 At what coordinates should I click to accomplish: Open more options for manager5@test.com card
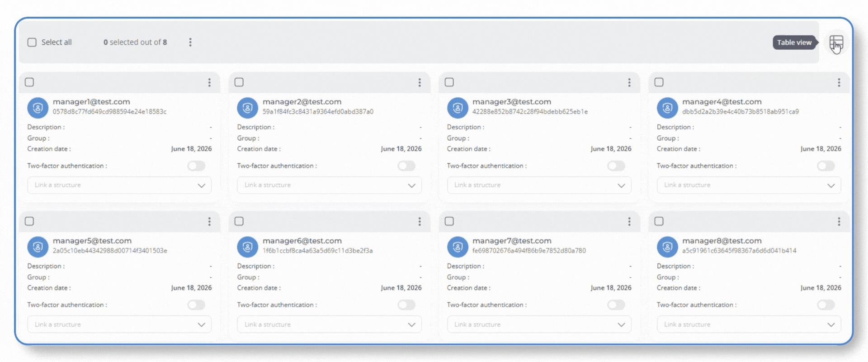(x=209, y=221)
